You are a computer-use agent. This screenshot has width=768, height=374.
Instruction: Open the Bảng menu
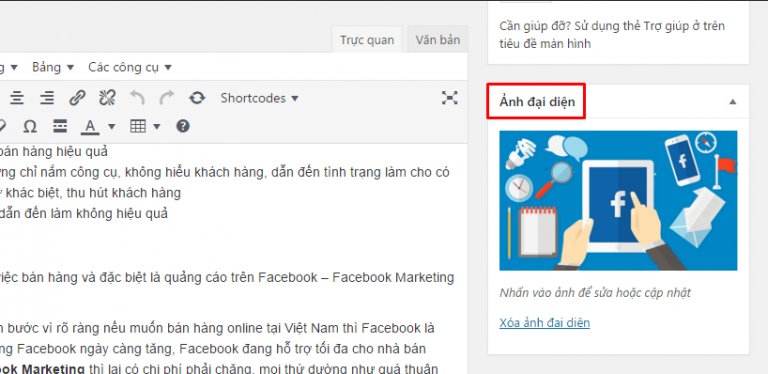pyautogui.click(x=53, y=67)
